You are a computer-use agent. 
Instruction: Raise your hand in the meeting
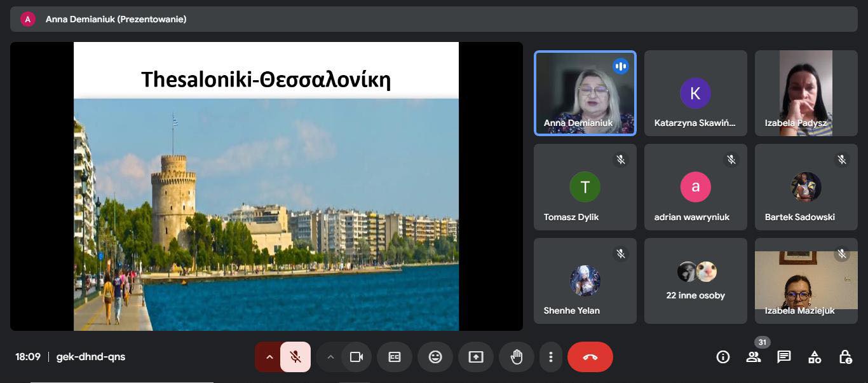point(517,357)
